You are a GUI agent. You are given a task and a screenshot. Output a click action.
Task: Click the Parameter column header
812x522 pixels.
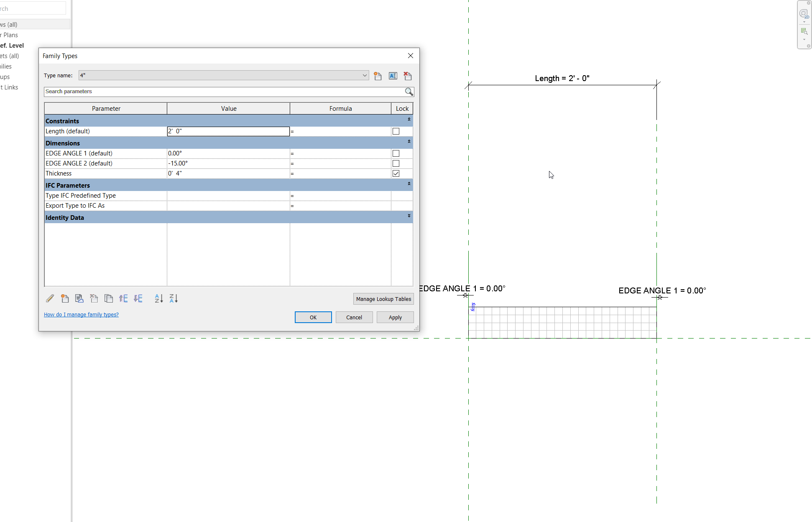tap(106, 109)
